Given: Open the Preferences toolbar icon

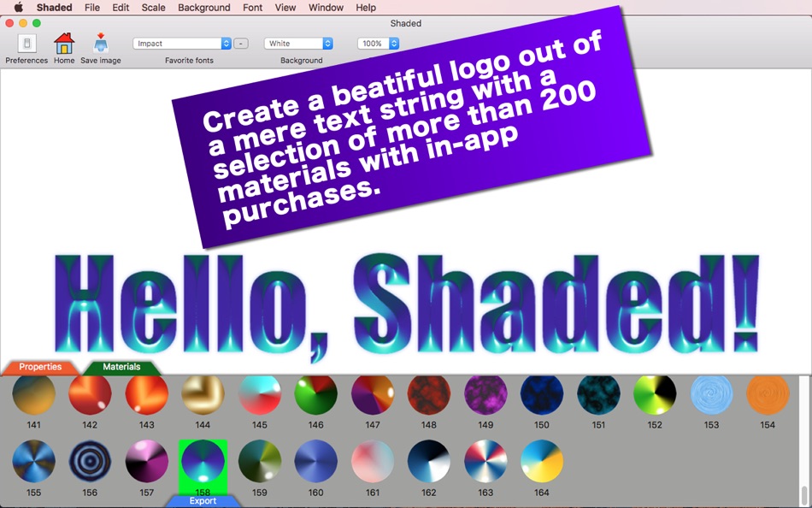Looking at the screenshot, I should 27,44.
